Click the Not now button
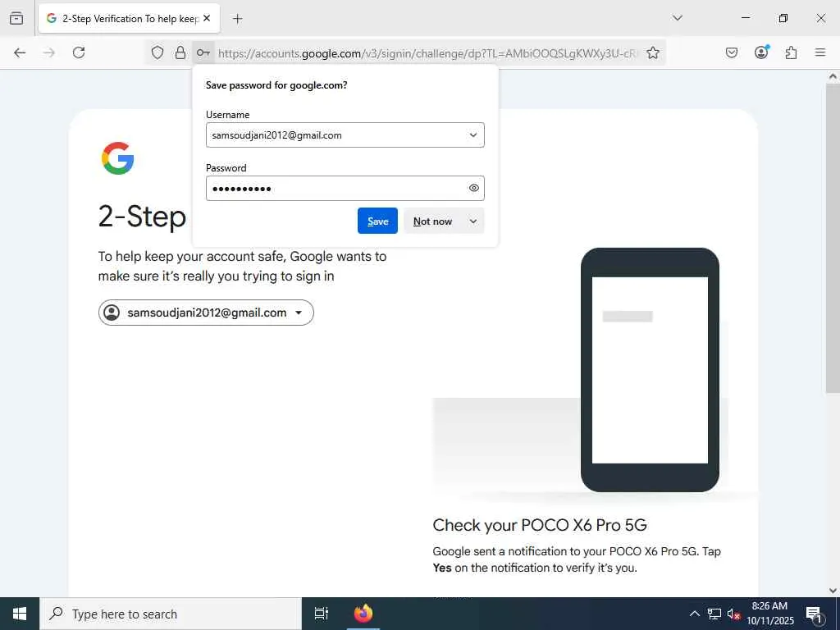840x630 pixels. tap(433, 221)
